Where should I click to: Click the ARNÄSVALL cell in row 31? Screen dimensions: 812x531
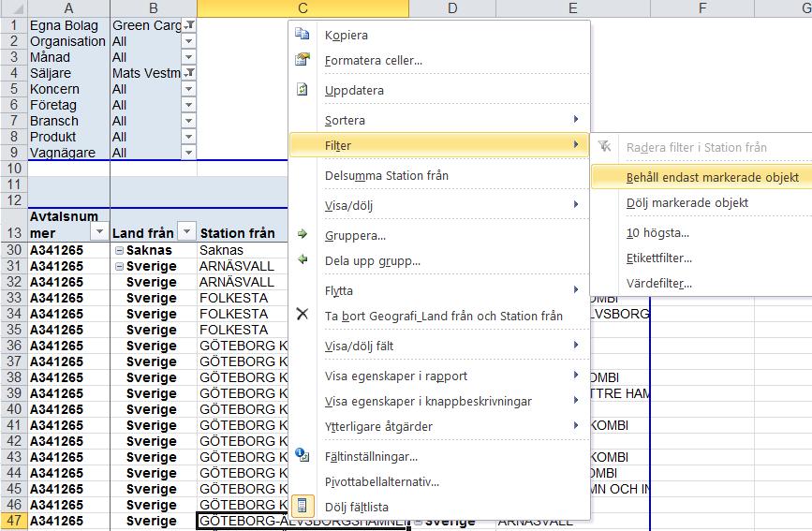pyautogui.click(x=243, y=266)
